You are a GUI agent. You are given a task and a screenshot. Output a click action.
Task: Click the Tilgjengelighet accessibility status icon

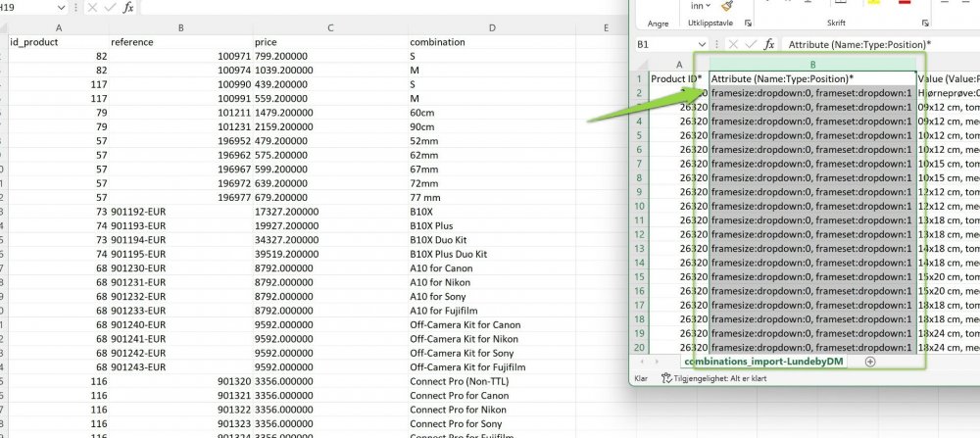point(666,378)
